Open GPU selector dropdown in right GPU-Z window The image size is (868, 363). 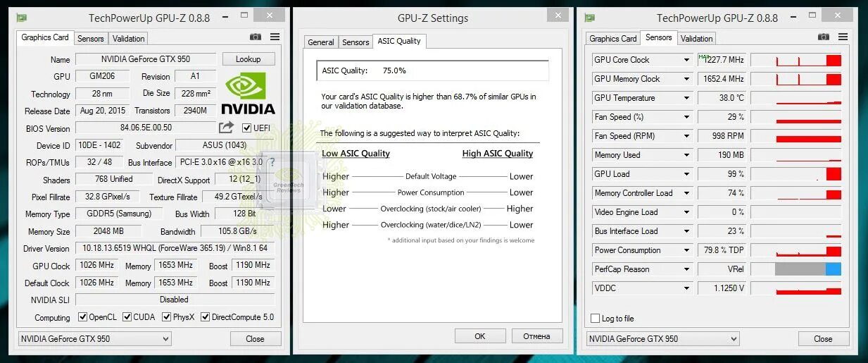point(662,339)
